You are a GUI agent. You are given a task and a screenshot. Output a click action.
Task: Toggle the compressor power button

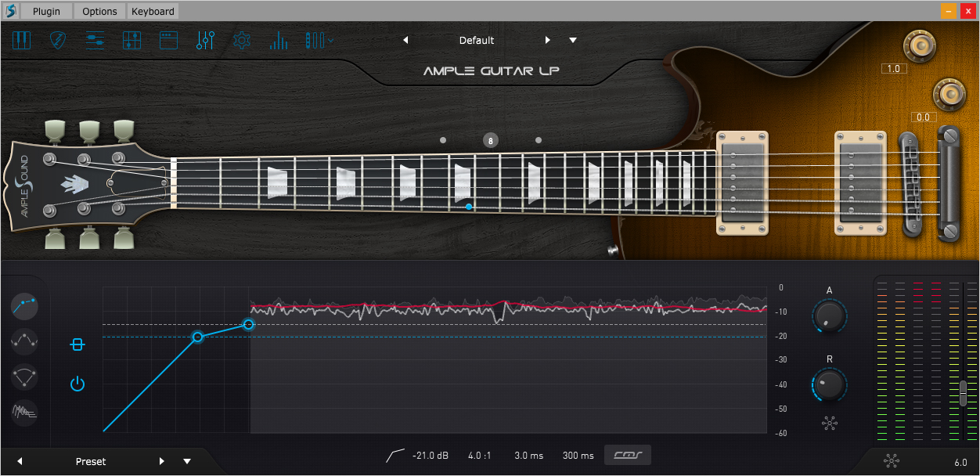coord(77,384)
